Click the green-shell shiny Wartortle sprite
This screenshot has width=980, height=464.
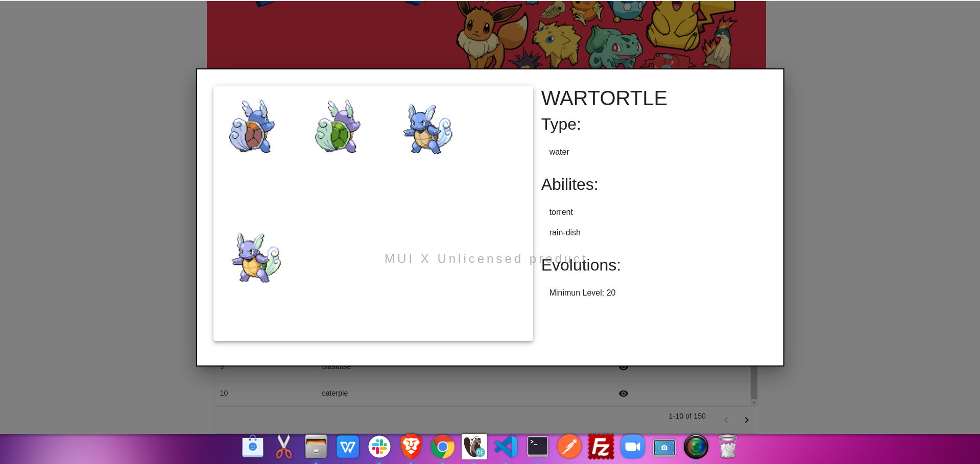[337, 127]
